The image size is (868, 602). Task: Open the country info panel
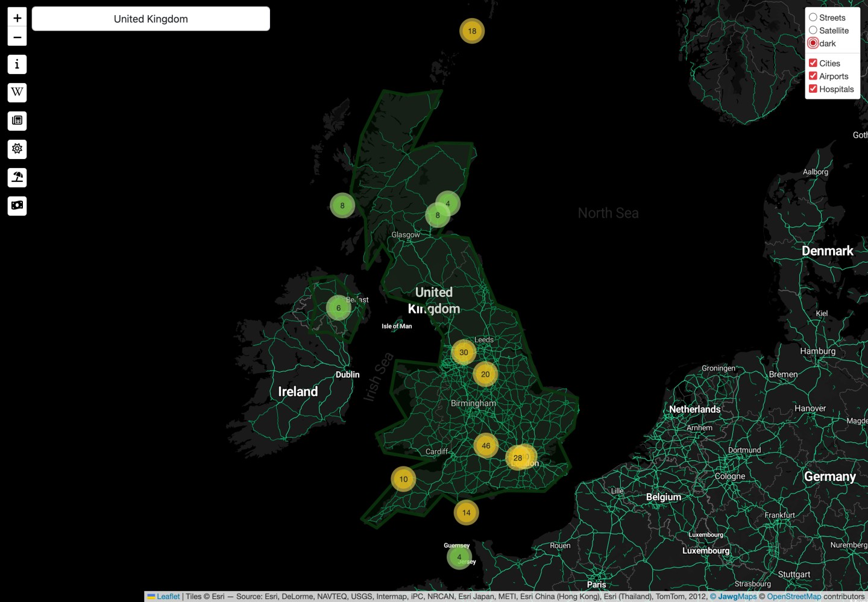(17, 64)
